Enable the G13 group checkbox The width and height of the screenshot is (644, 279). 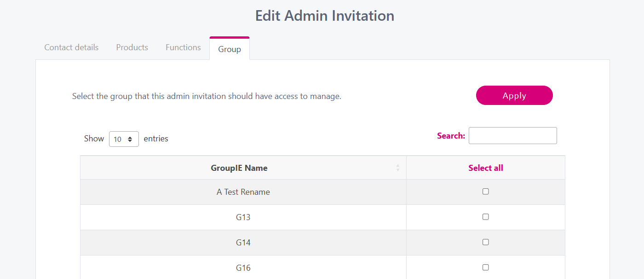pos(485,217)
